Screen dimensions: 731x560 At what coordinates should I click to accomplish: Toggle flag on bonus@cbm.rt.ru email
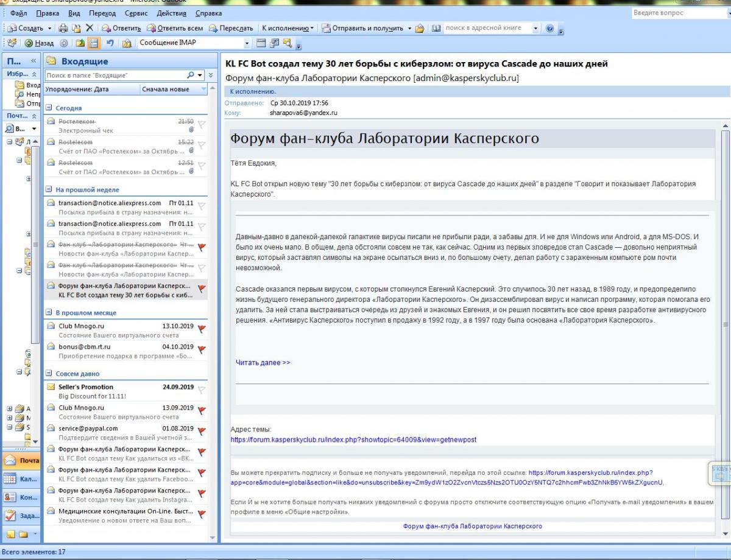pyautogui.click(x=202, y=348)
